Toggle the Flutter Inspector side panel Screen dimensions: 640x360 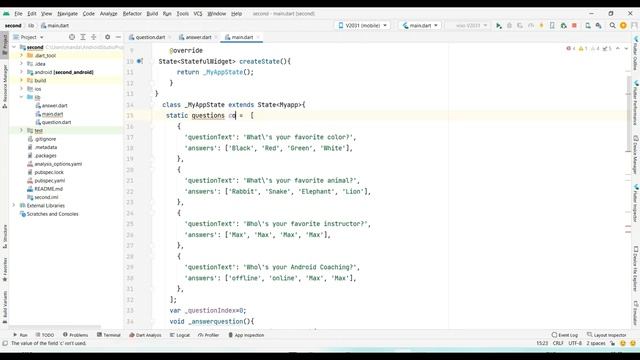[635, 203]
